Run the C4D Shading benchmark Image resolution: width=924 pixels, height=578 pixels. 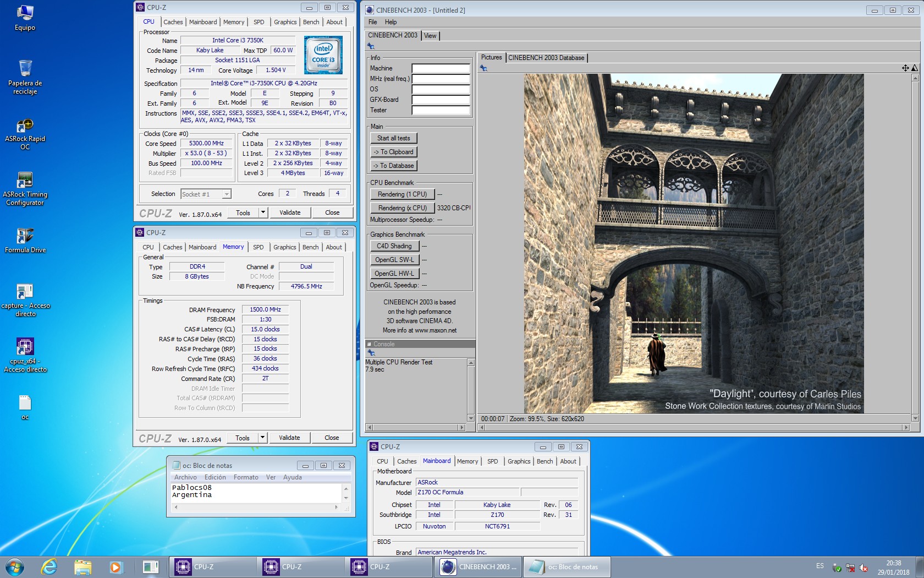[x=394, y=246]
